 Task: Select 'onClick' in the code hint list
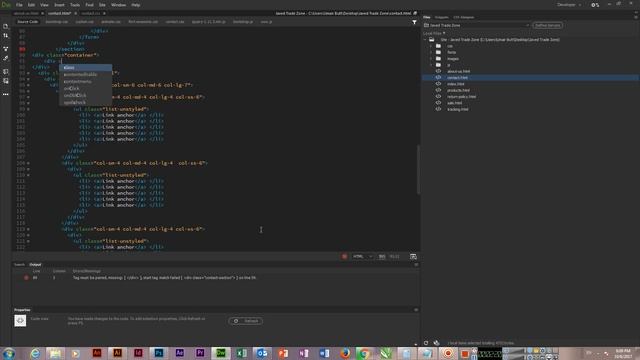(x=86, y=88)
